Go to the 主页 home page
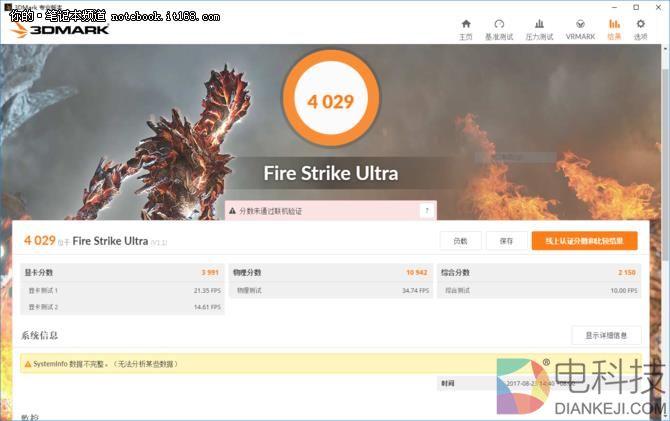The height and width of the screenshot is (421, 670). point(466,29)
